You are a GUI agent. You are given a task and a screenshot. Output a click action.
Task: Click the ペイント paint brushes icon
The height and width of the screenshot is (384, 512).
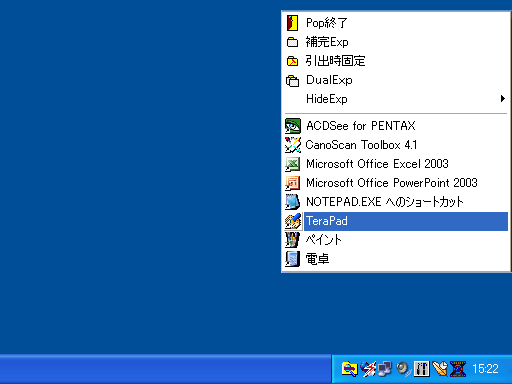click(293, 240)
